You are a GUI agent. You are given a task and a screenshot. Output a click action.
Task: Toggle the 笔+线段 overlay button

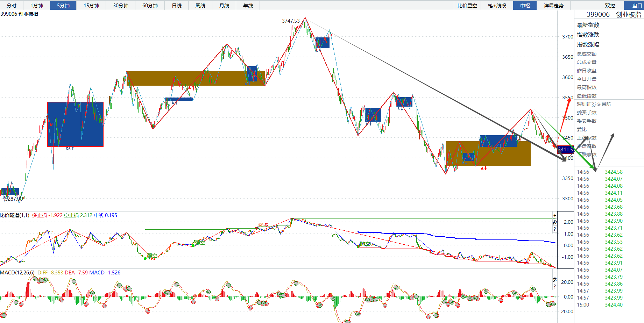(x=497, y=5)
